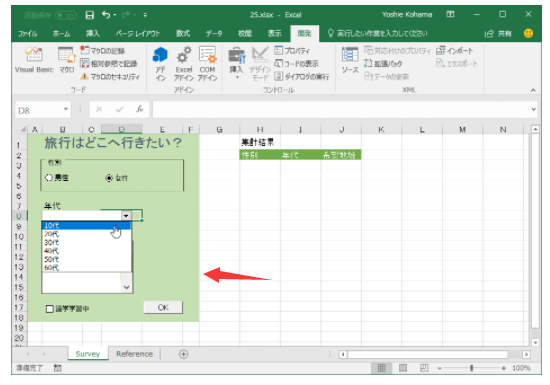This screenshot has width=550, height=385.
Task: Choose 10代 from the dropdown list
Action: (x=86, y=225)
